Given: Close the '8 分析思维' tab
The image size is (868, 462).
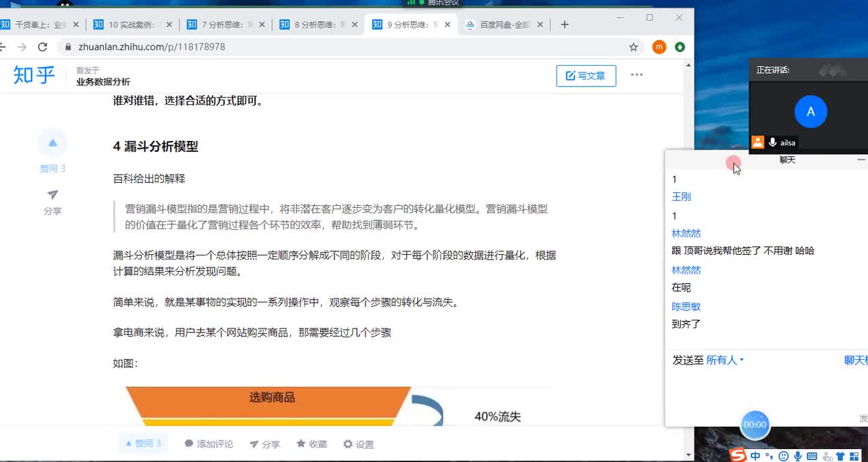Looking at the screenshot, I should tap(355, 24).
